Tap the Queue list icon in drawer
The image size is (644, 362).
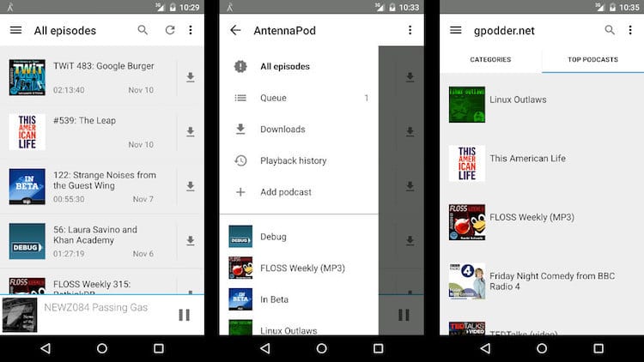240,98
